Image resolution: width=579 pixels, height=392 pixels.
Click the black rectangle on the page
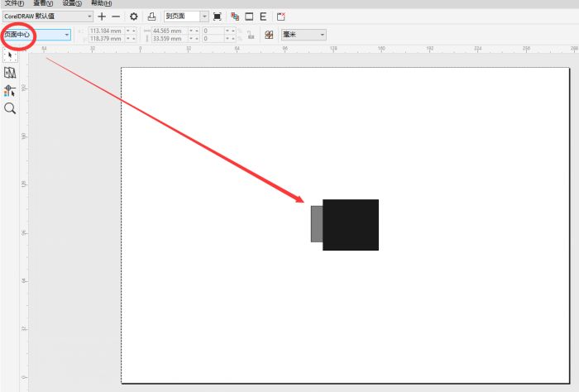point(351,225)
